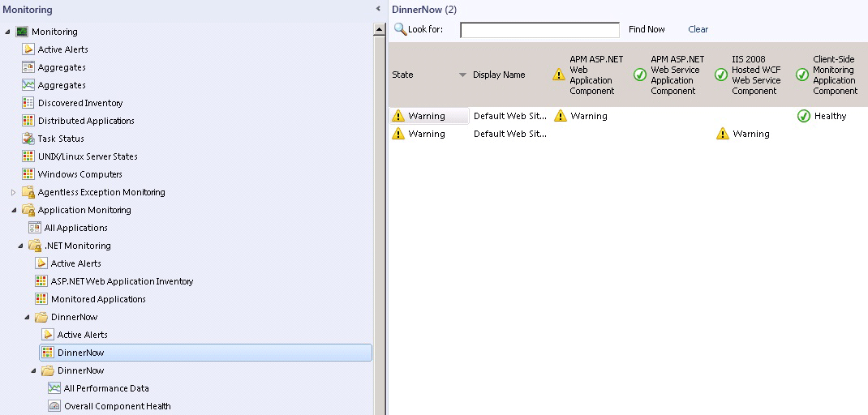The width and height of the screenshot is (868, 415).
Task: Click the Overall Component Health gauge icon
Action: (54, 405)
